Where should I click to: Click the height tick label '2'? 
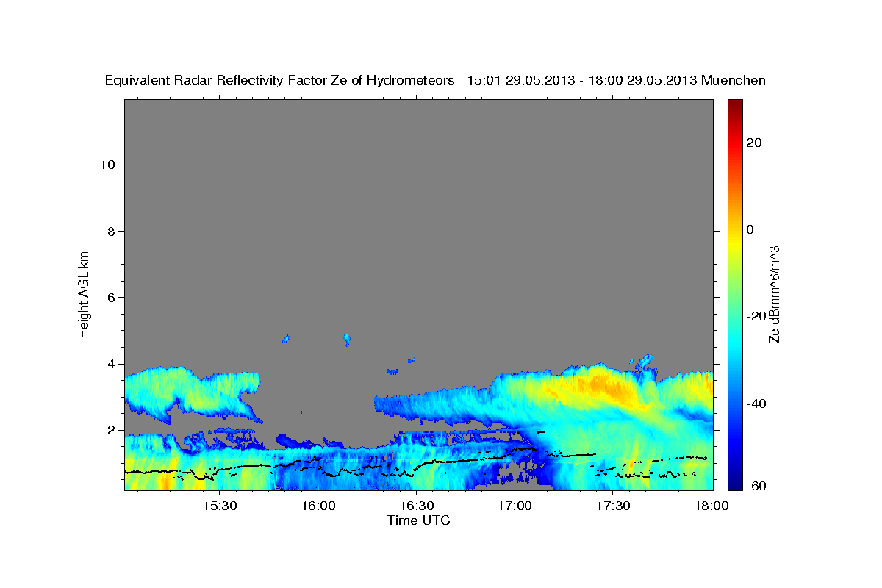tap(110, 430)
